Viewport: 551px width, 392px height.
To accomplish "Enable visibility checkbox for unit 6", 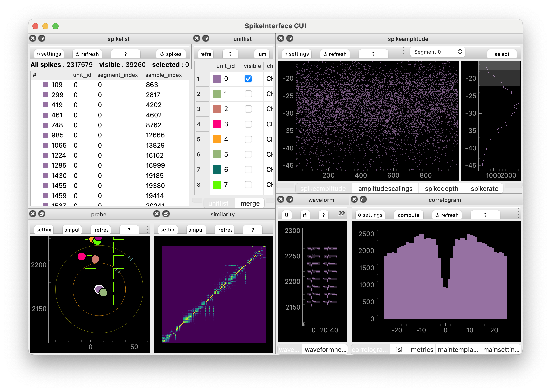I will 248,170.
